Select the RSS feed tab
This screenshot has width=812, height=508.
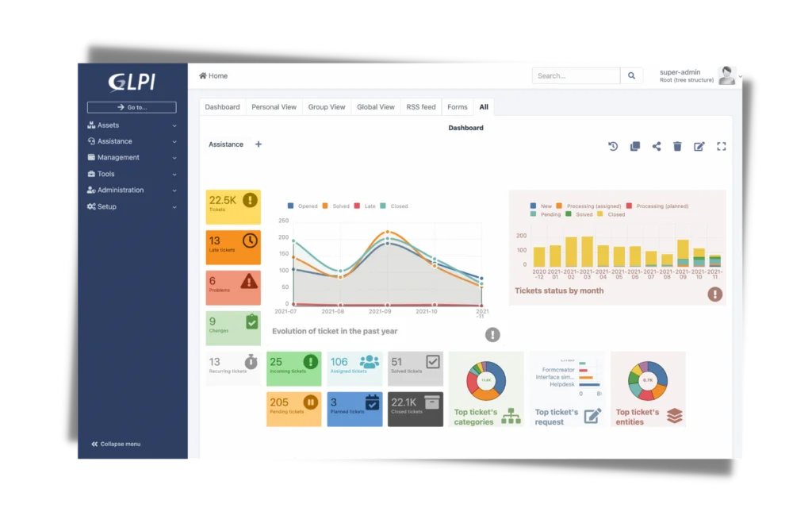421,107
